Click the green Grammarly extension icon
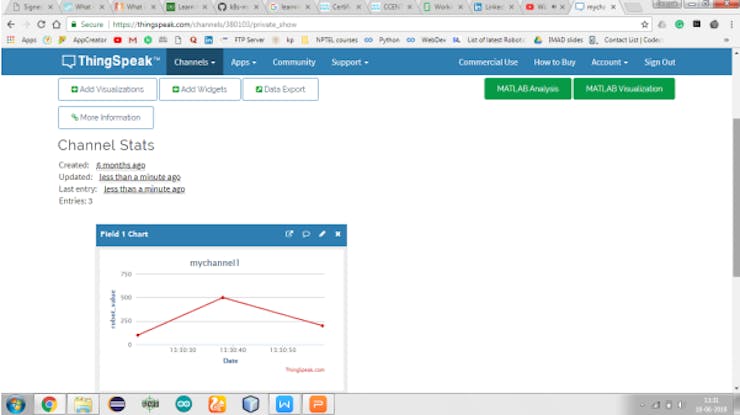The width and height of the screenshot is (740, 415). [679, 24]
